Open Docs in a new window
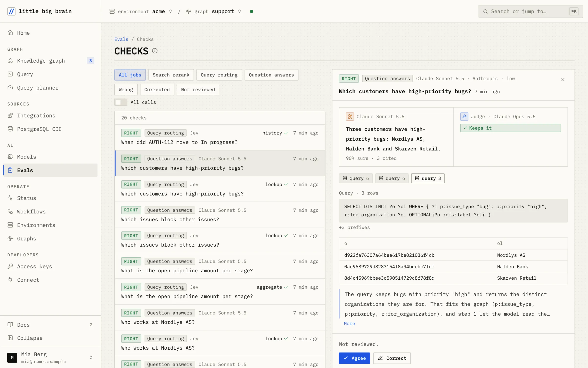The image size is (588, 368). (x=50, y=325)
